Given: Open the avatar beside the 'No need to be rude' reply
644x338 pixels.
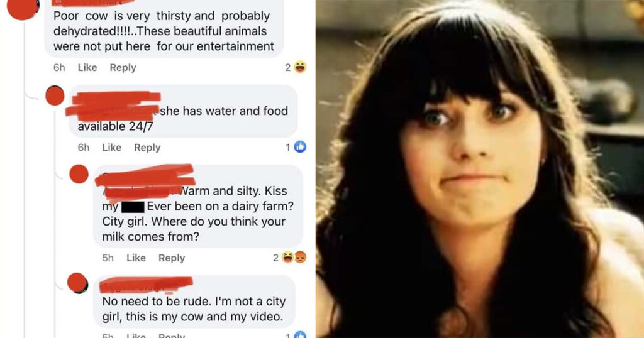Looking at the screenshot, I should coord(77,283).
